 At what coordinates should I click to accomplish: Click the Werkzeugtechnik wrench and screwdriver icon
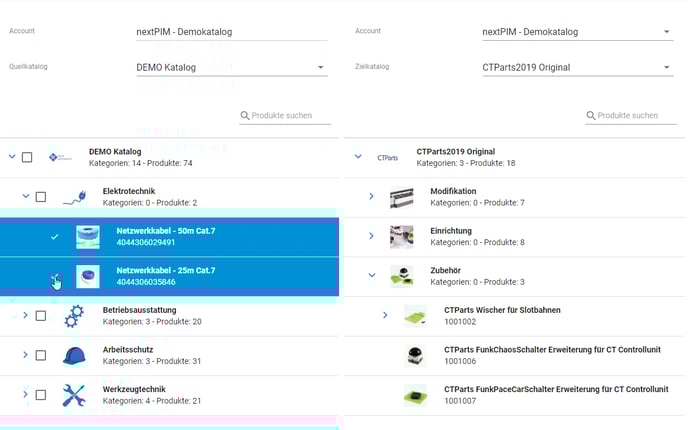click(74, 395)
